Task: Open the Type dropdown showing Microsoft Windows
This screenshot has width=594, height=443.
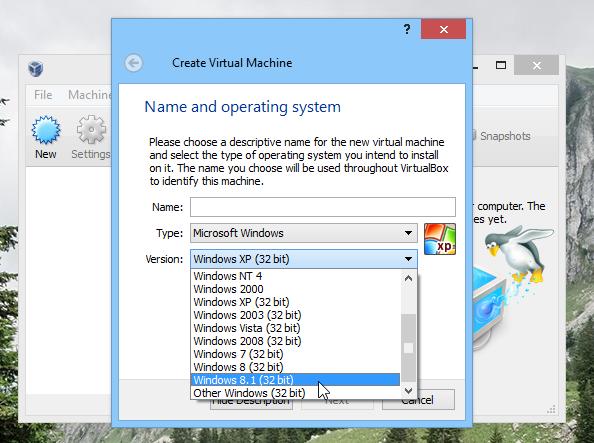Action: coord(304,233)
